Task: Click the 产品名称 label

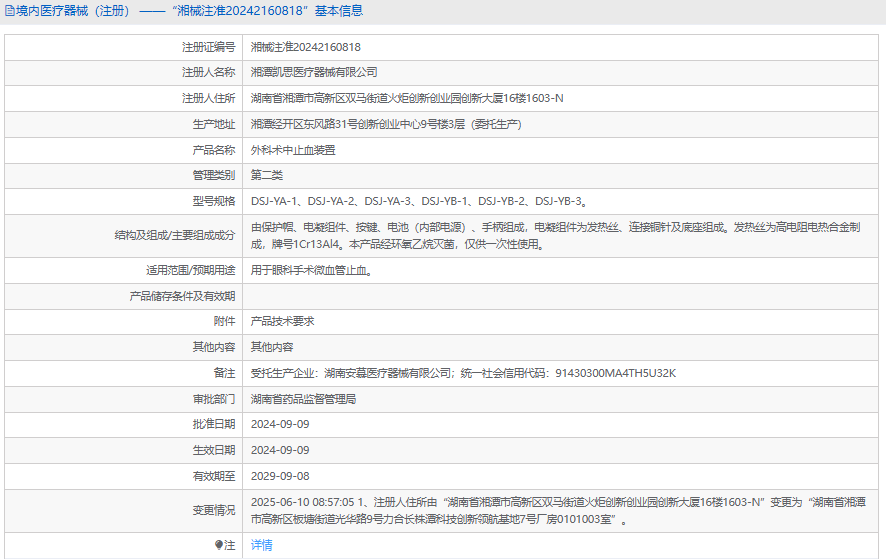Action: 214,150
